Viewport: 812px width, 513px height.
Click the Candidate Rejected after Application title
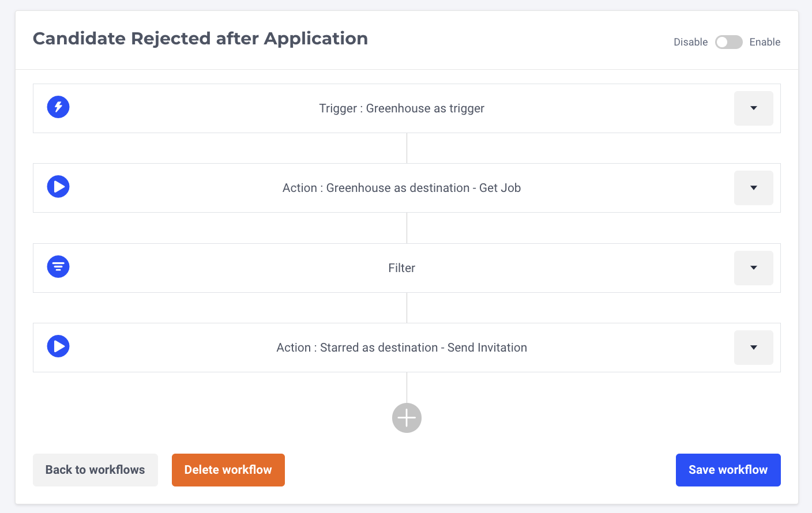pyautogui.click(x=200, y=39)
